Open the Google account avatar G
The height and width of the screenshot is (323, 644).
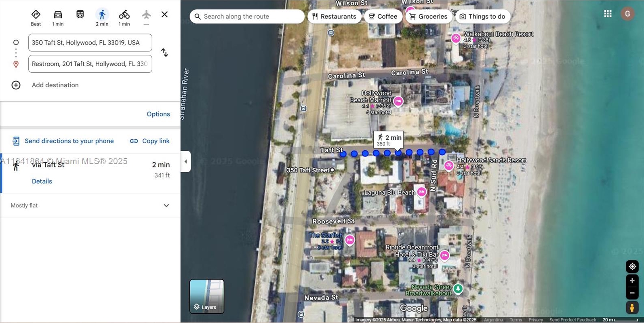pyautogui.click(x=627, y=14)
